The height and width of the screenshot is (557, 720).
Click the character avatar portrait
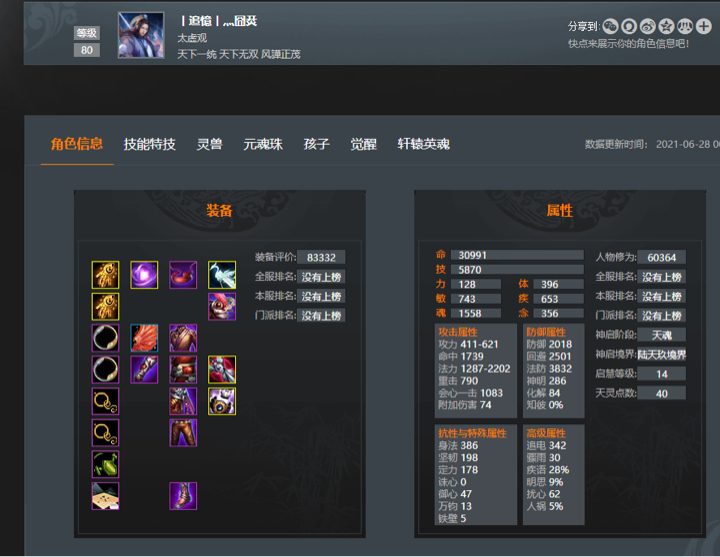141,35
